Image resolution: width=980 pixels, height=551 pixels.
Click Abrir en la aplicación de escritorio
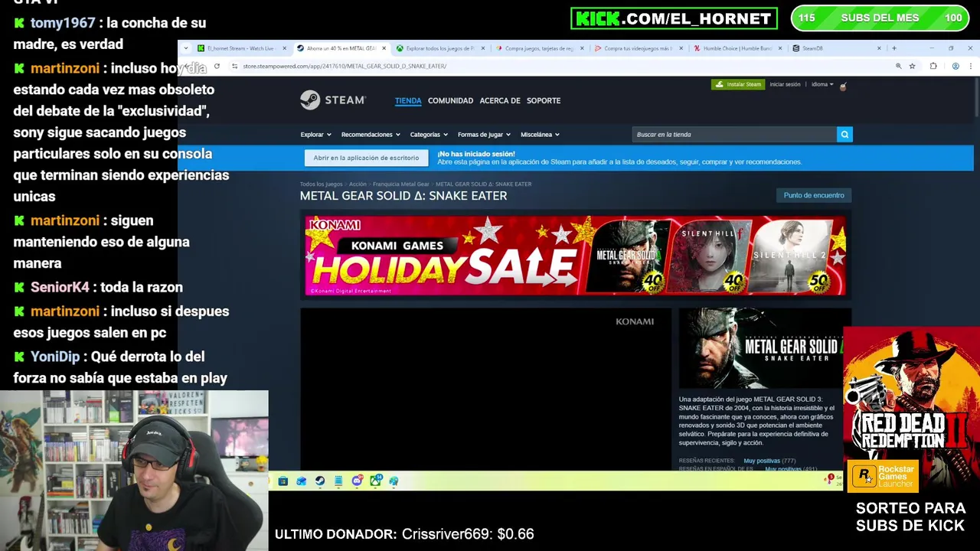pos(366,158)
